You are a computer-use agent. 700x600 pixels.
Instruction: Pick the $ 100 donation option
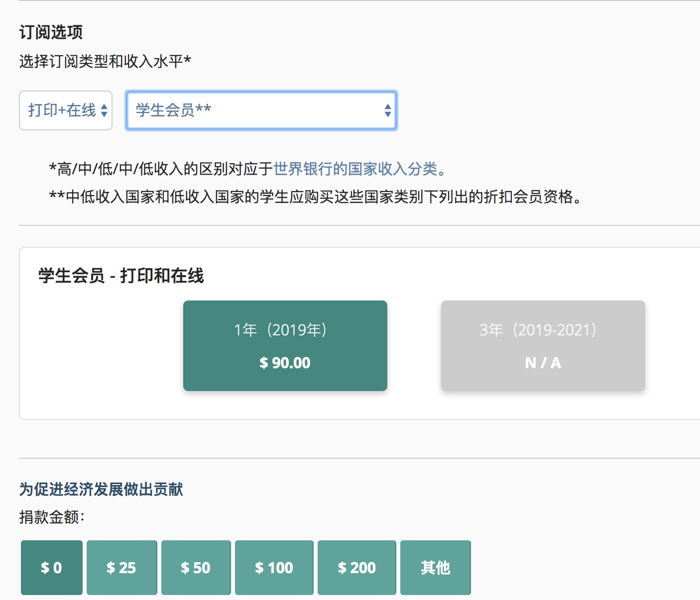tap(274, 568)
